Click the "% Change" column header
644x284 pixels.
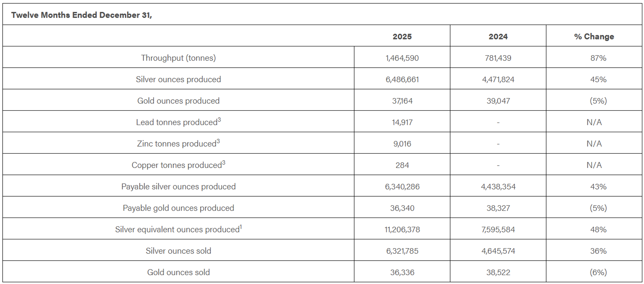click(x=594, y=36)
